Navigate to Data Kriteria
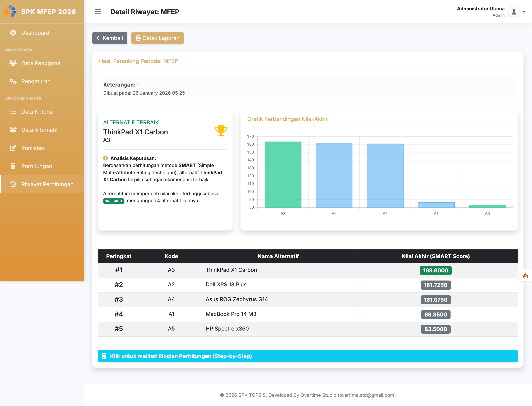 click(x=42, y=112)
